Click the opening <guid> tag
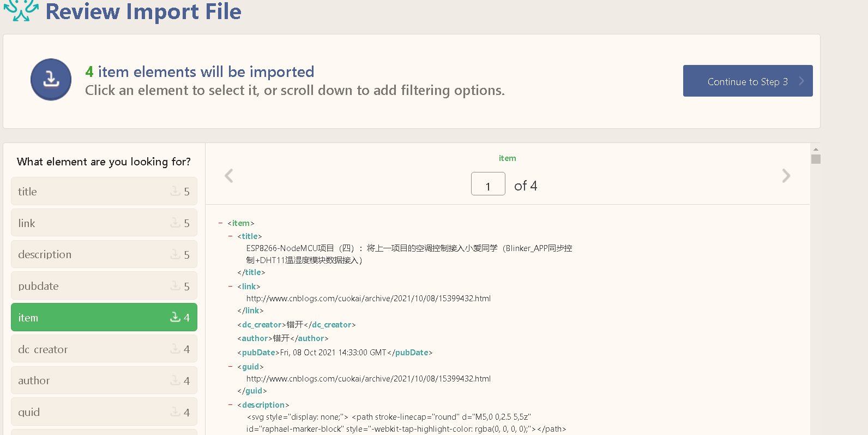Viewport: 868px width, 435px height. click(251, 367)
